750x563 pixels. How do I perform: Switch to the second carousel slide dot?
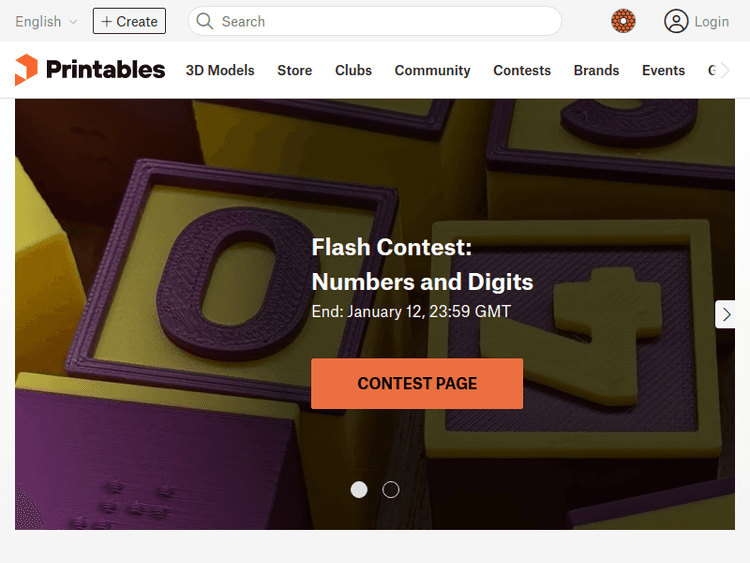[x=391, y=490]
